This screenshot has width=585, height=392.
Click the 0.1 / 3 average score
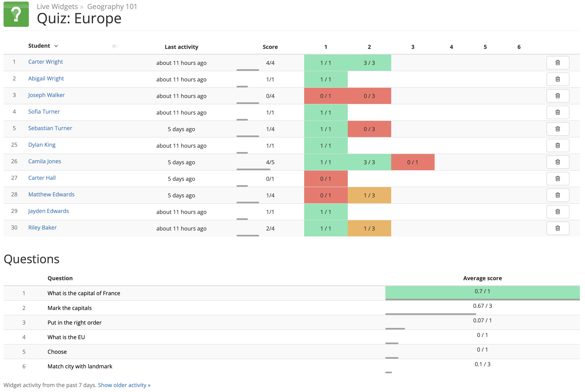coord(482,364)
